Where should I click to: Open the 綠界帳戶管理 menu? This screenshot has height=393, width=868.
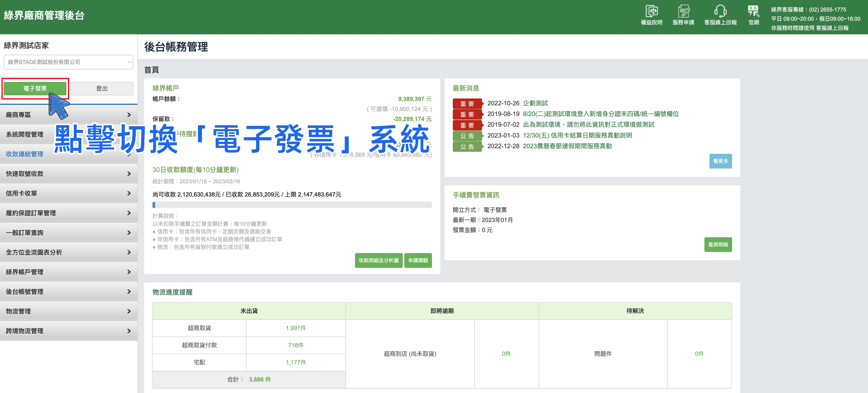[x=69, y=272]
